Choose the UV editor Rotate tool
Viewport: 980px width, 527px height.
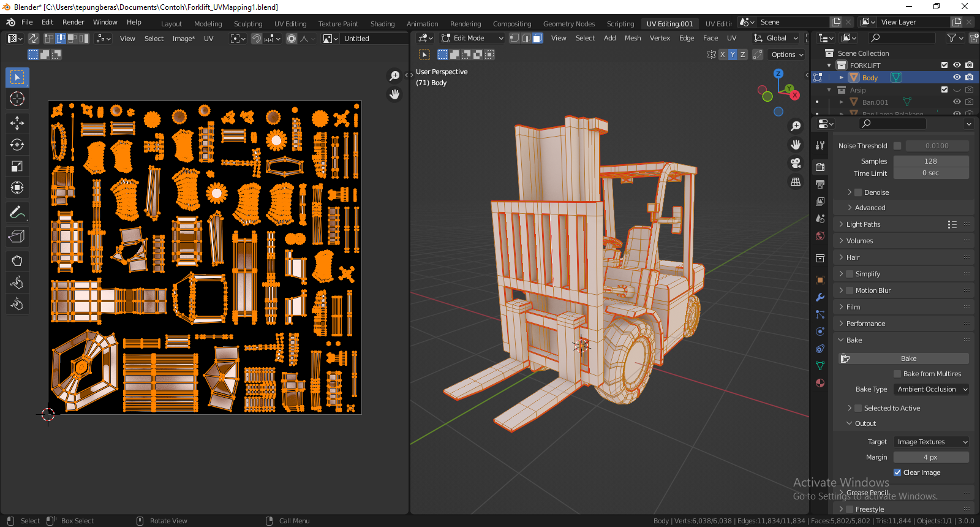(x=17, y=145)
